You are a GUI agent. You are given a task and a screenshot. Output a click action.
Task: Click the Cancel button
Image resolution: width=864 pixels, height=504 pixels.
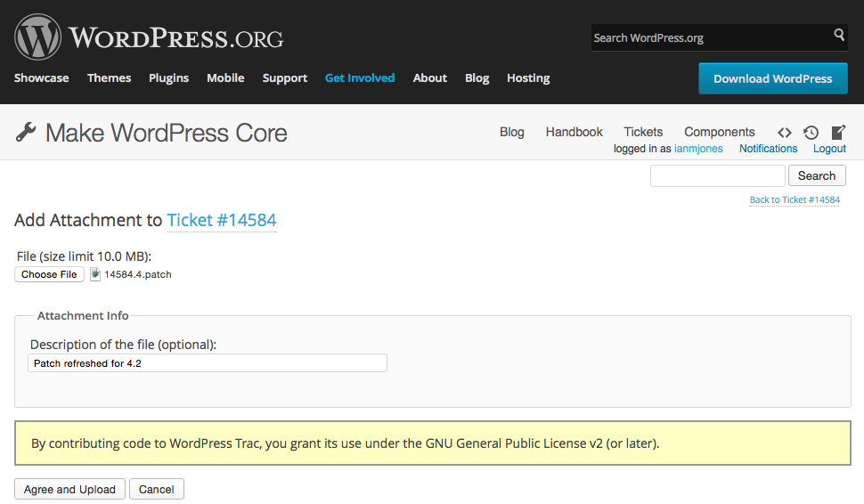point(157,489)
